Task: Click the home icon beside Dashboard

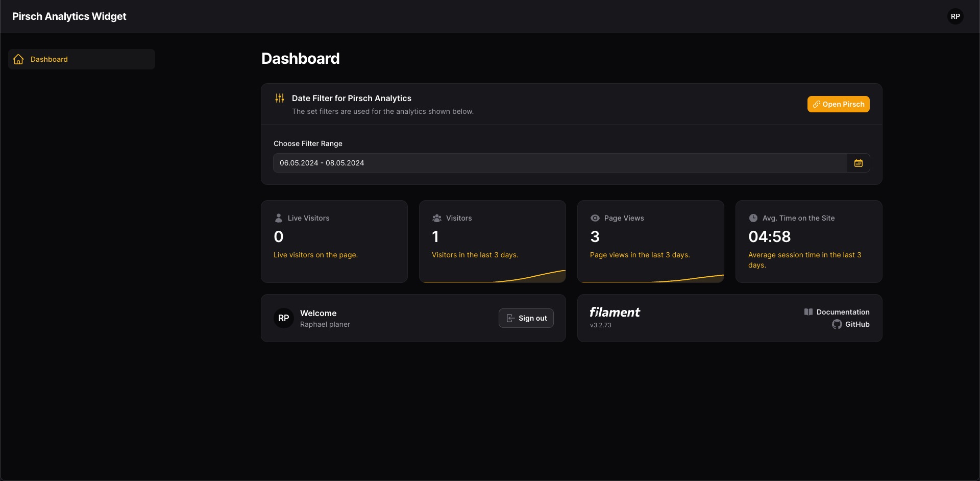Action: pyautogui.click(x=18, y=59)
